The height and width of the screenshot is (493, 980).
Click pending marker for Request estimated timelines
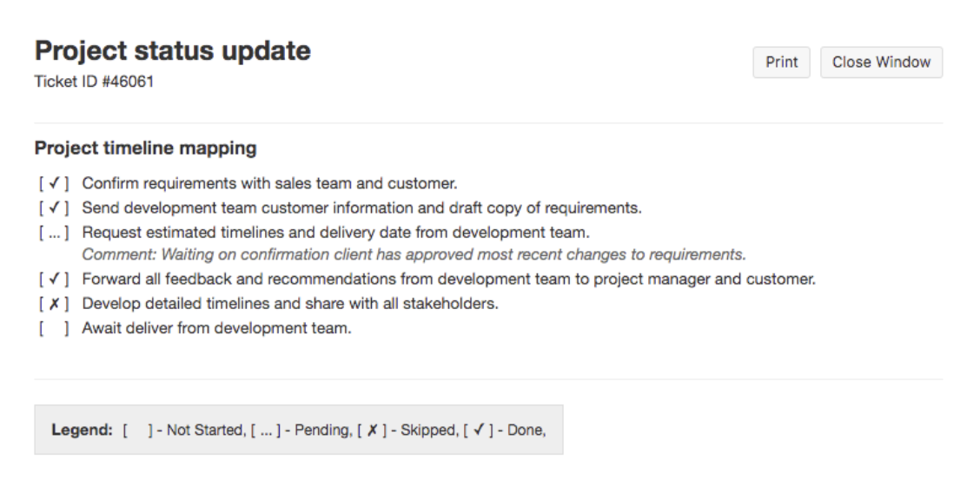54,233
